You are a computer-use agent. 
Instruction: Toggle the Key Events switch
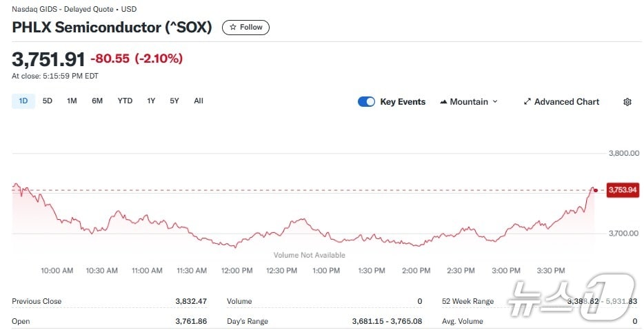point(366,102)
